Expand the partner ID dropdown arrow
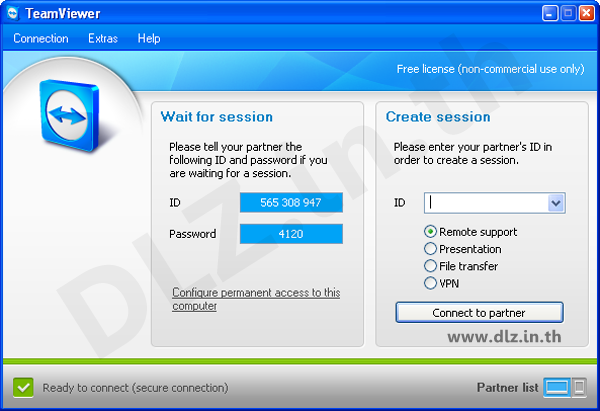 pyautogui.click(x=556, y=203)
